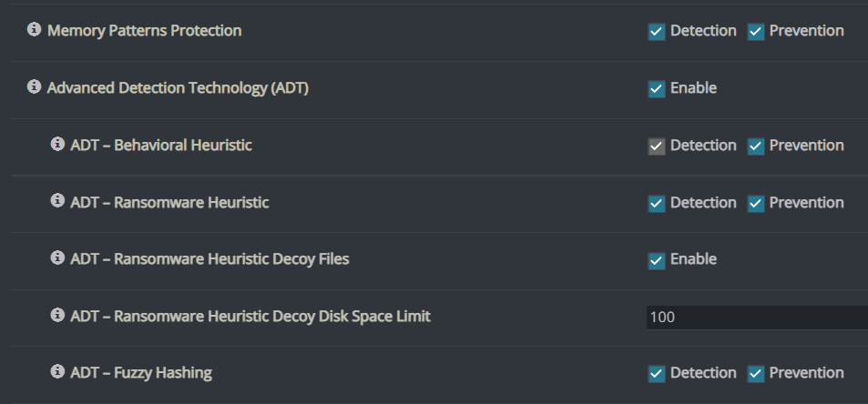The width and height of the screenshot is (868, 404).
Task: Uncheck Detection for ADT – Fuzzy Hashing
Action: (657, 374)
